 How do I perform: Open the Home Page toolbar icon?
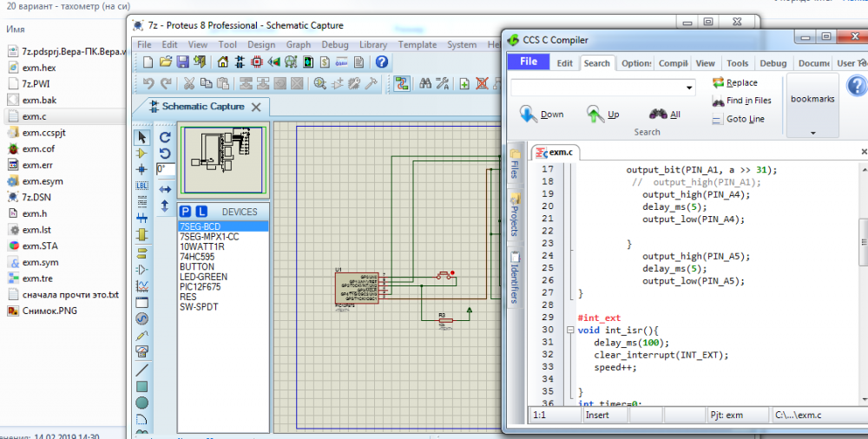click(223, 62)
